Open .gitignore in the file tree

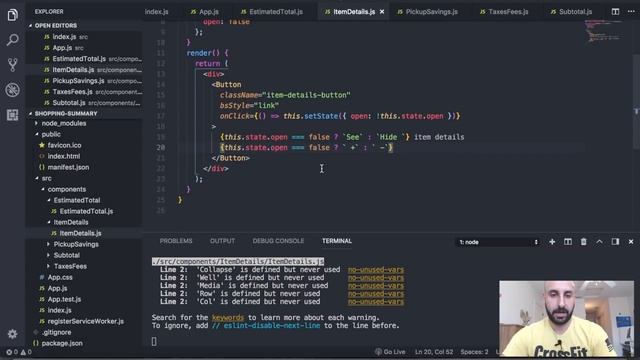click(56, 333)
